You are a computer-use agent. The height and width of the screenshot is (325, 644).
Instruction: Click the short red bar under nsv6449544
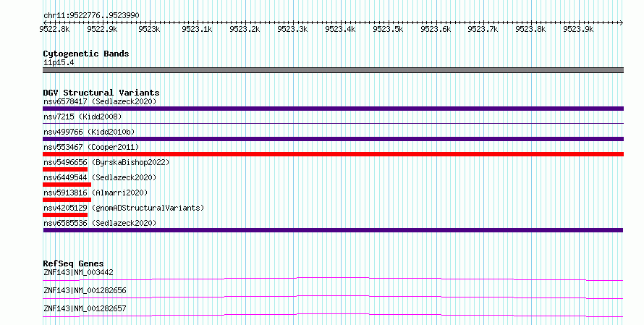pyautogui.click(x=67, y=185)
